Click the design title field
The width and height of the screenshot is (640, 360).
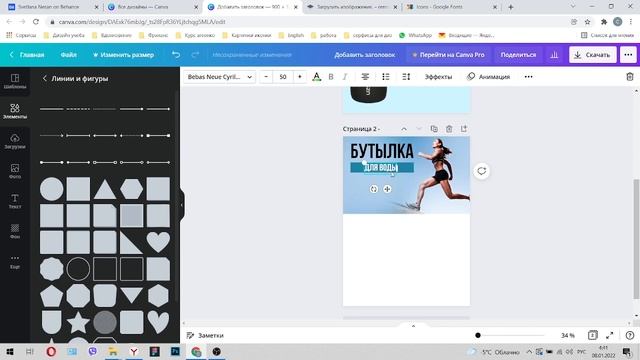(364, 55)
